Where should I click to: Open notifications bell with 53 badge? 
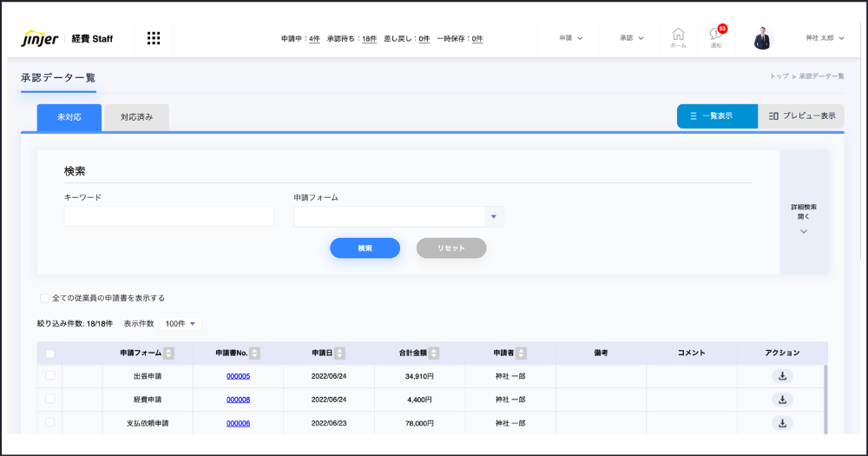pos(716,37)
